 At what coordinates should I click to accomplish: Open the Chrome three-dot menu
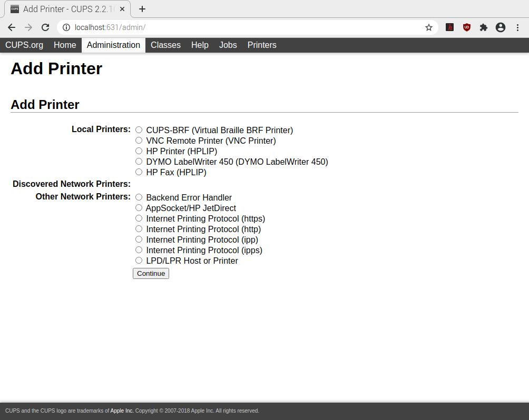coord(517,27)
